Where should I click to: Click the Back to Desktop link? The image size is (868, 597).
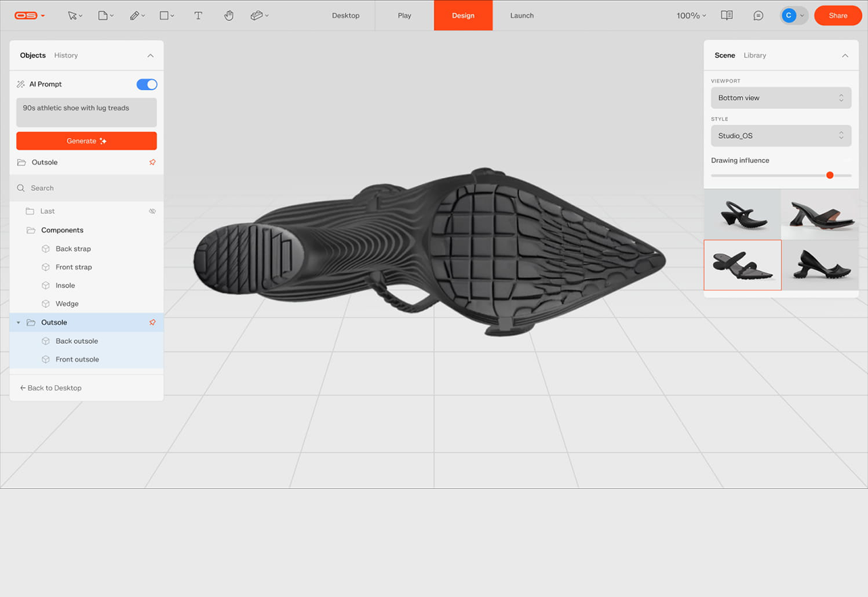coord(51,388)
